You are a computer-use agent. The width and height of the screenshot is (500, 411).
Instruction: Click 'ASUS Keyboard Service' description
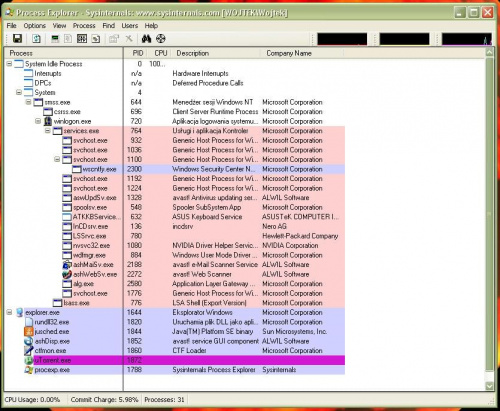click(x=207, y=217)
